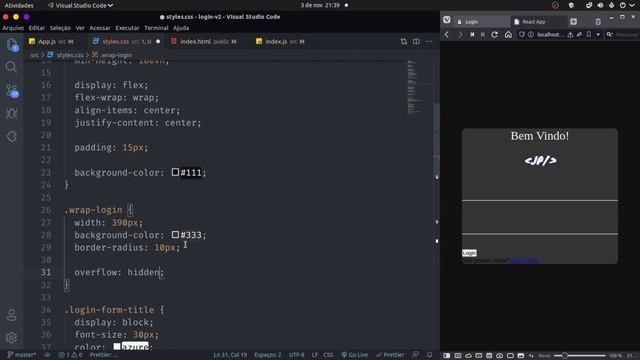The width and height of the screenshot is (640, 360).
Task: Reset browser zoom with the Reset button
Action: tap(544, 356)
